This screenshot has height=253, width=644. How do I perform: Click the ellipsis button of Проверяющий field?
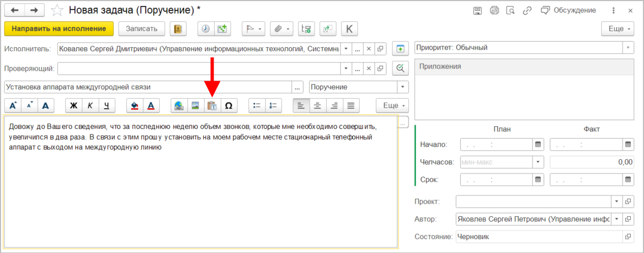(x=357, y=69)
